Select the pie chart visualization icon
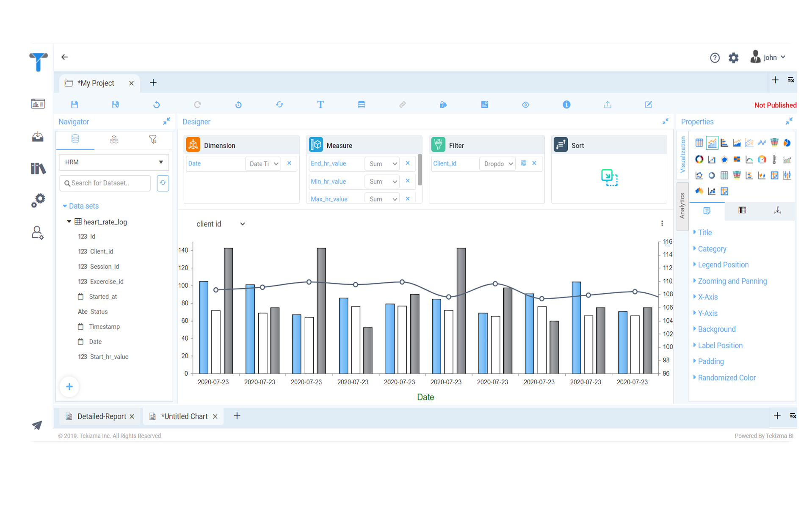The image size is (812, 529). click(787, 143)
